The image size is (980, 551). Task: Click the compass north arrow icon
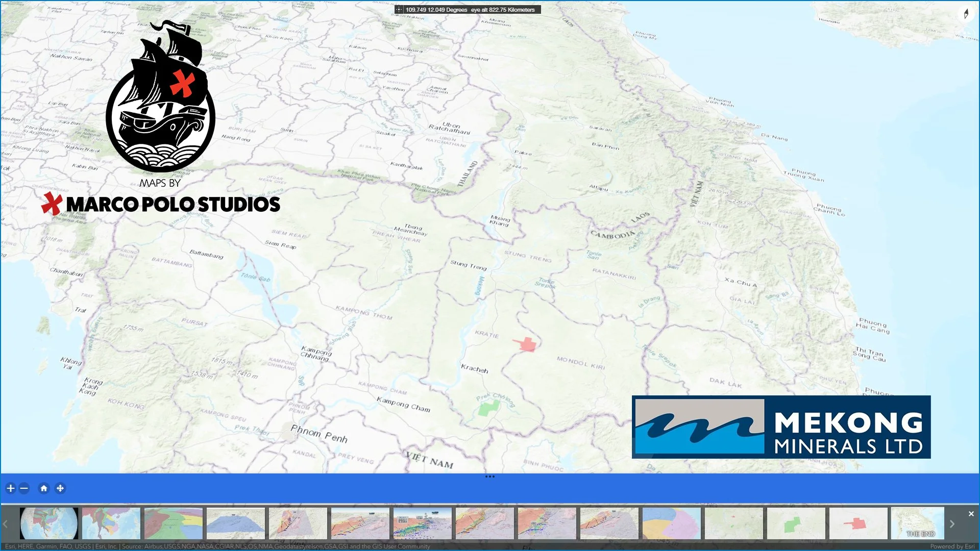coord(966,14)
